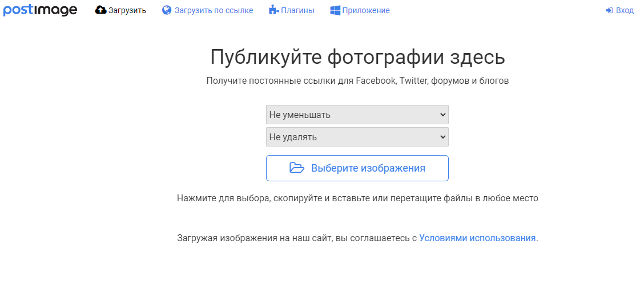Viewport: 644px width, 305px height.
Task: Go to Загрузить по ссылке
Action: click(x=208, y=10)
